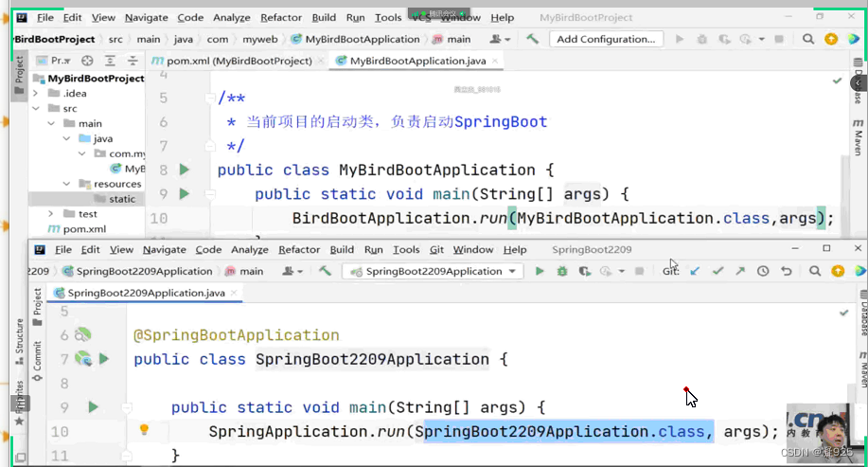Close the SpringBoot2209Application.java tab
Image resolution: width=868 pixels, height=467 pixels.
234,293
